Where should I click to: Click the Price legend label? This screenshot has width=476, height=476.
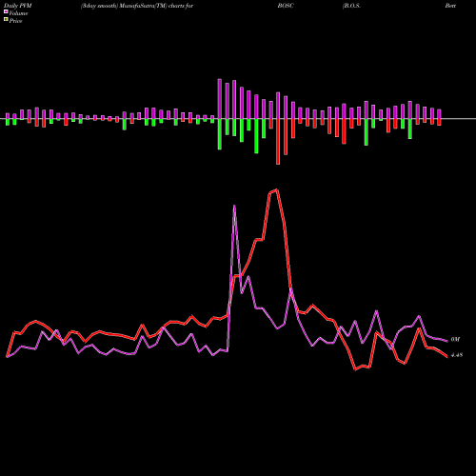tap(15, 21)
